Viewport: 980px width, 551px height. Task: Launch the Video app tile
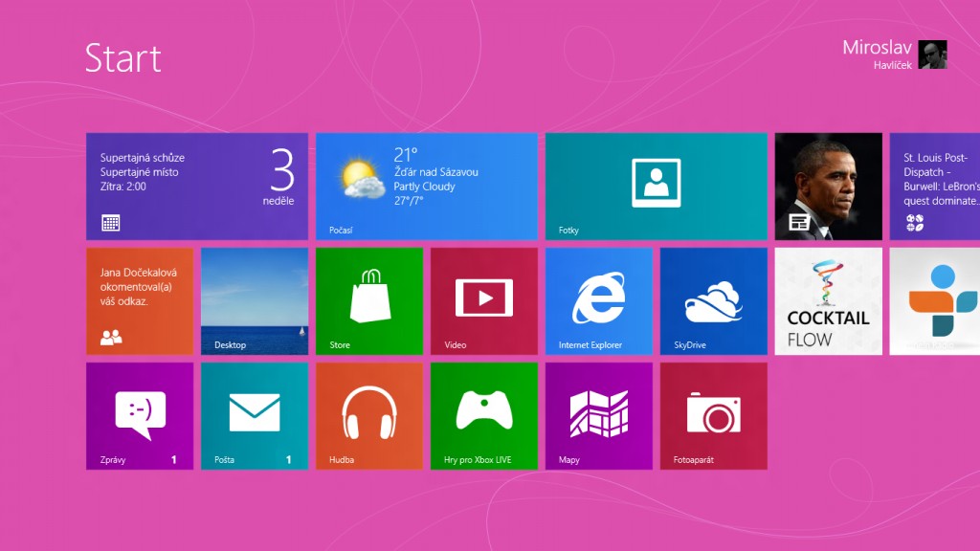click(x=483, y=301)
